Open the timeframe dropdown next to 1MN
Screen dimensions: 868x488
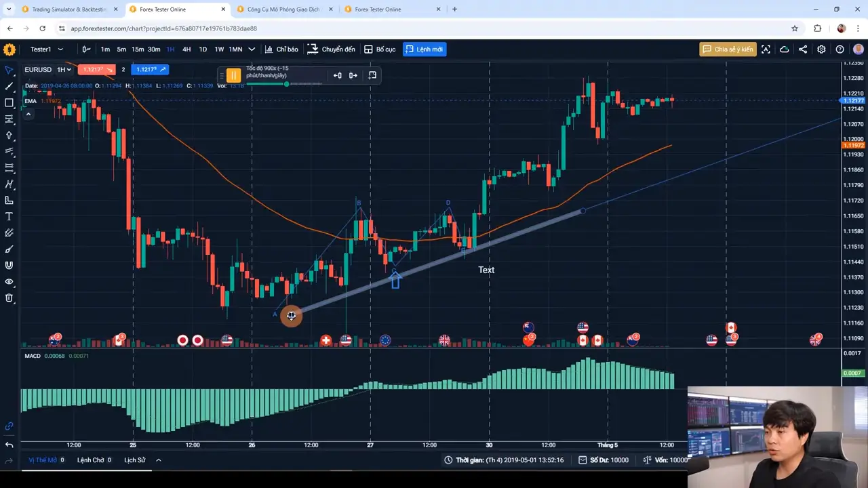(x=251, y=49)
